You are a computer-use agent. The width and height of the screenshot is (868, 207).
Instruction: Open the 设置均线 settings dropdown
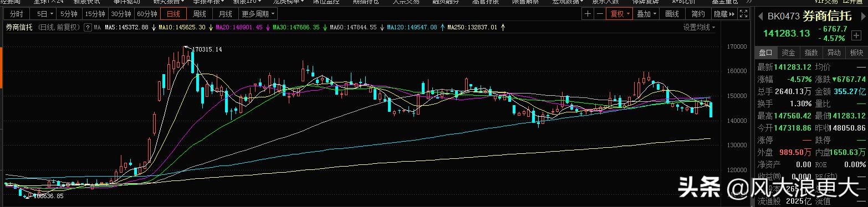click(x=699, y=27)
